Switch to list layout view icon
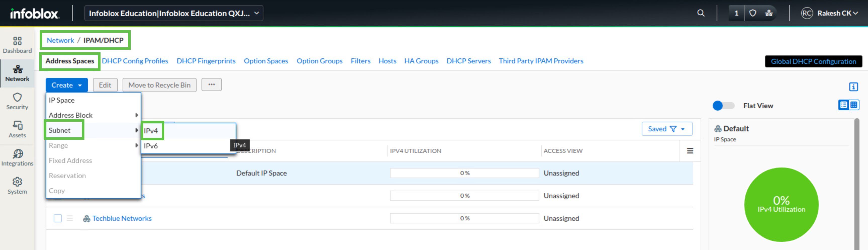Screen dimensions: 868x250 click(x=843, y=105)
